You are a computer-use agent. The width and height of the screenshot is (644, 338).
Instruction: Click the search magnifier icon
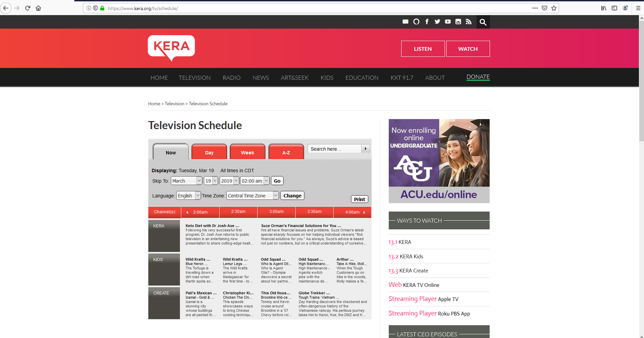tap(483, 22)
